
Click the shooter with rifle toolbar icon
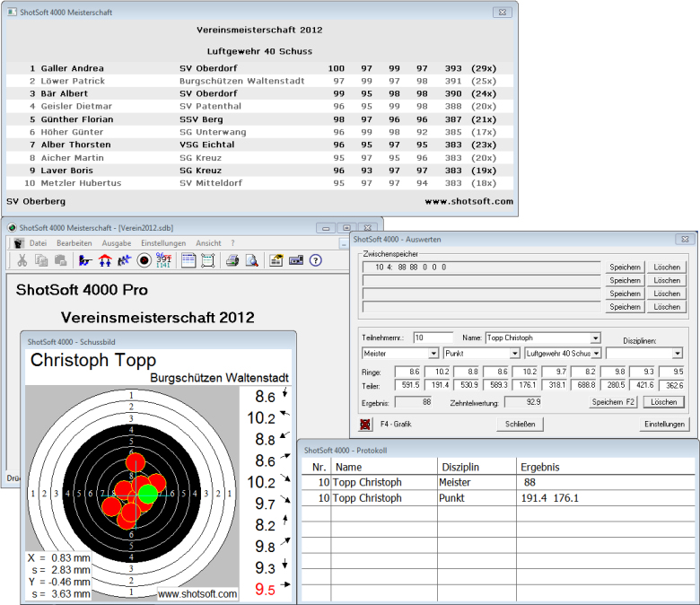85,260
